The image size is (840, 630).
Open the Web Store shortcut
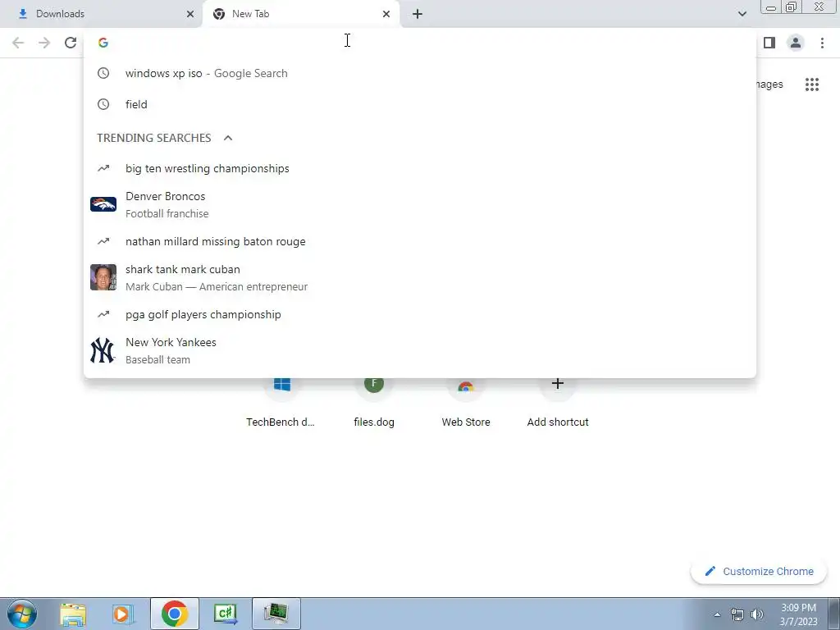click(466, 402)
